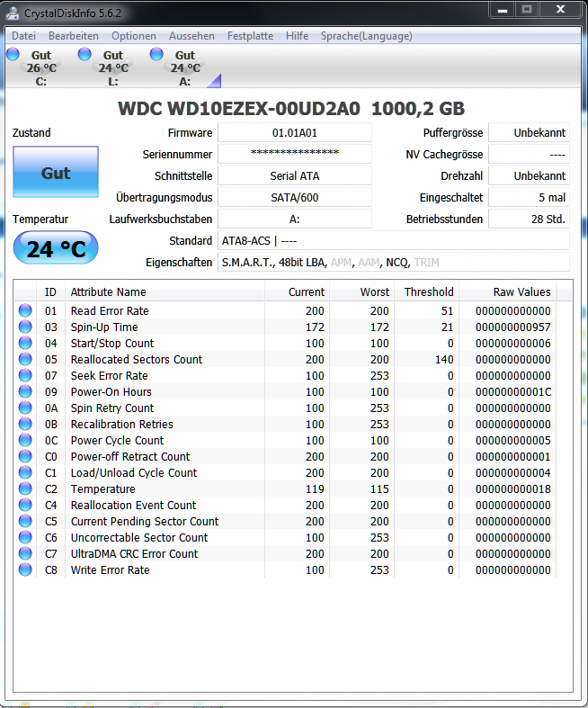This screenshot has width=588, height=708.
Task: Click the Current column header
Action: 297,292
